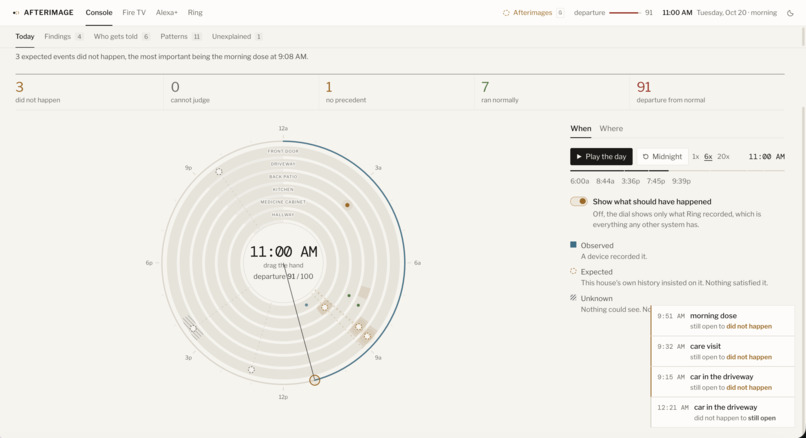Select the Front Door ring label

pyautogui.click(x=283, y=151)
